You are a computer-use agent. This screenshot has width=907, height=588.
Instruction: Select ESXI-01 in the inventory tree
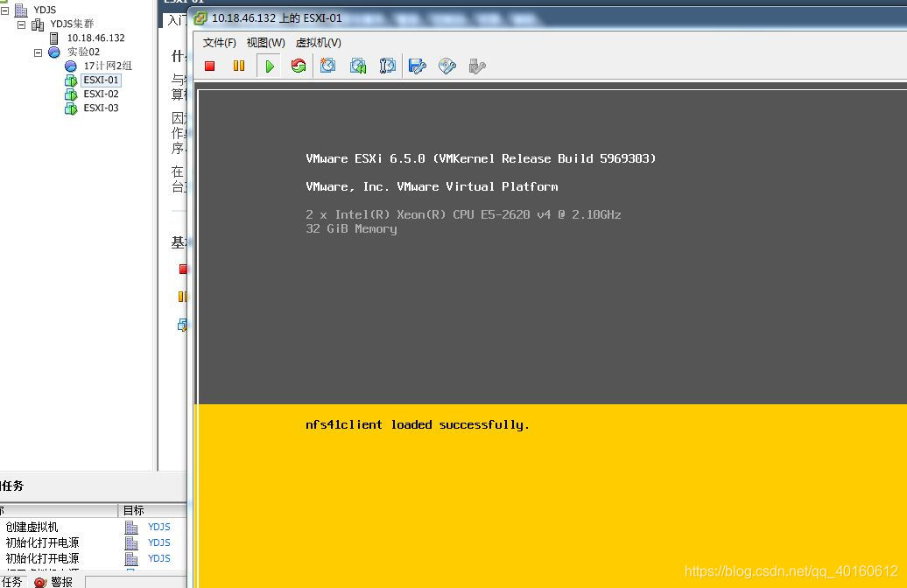(x=102, y=80)
